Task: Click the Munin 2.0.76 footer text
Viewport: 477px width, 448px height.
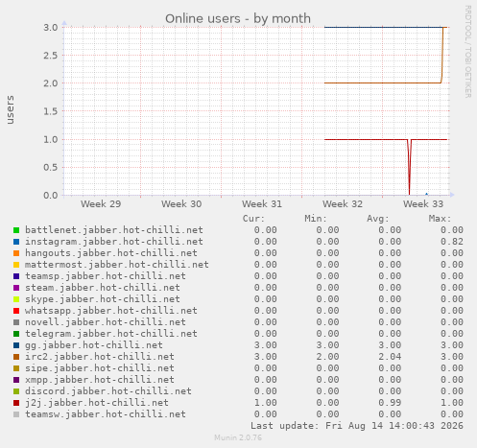Action: [238, 437]
